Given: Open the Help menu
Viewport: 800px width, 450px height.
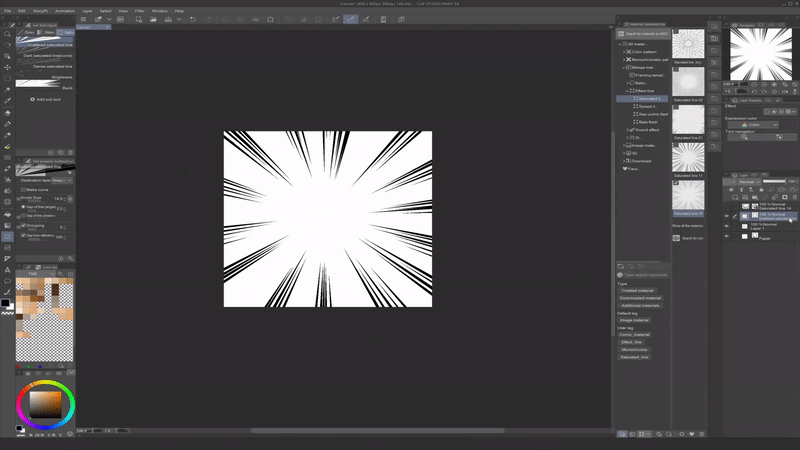Looking at the screenshot, I should coord(179,11).
